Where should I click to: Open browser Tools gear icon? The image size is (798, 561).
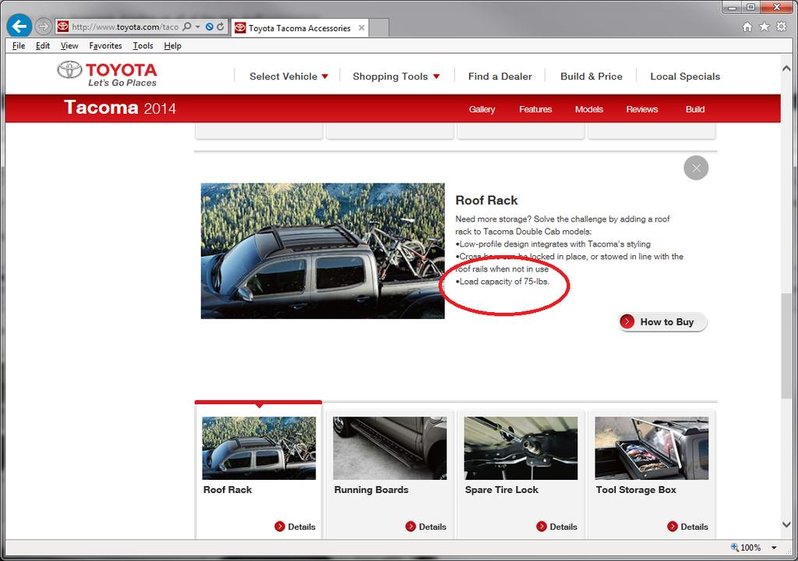click(x=781, y=26)
